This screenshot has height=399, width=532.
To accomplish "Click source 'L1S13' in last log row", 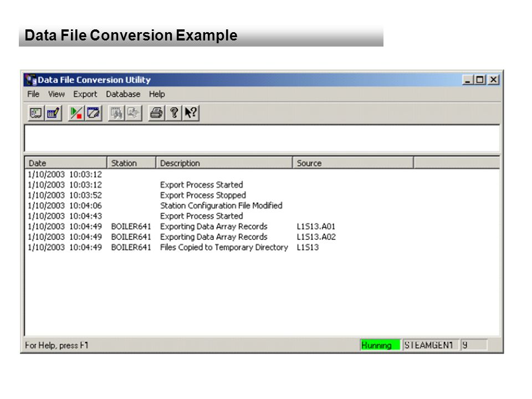I will [x=308, y=247].
